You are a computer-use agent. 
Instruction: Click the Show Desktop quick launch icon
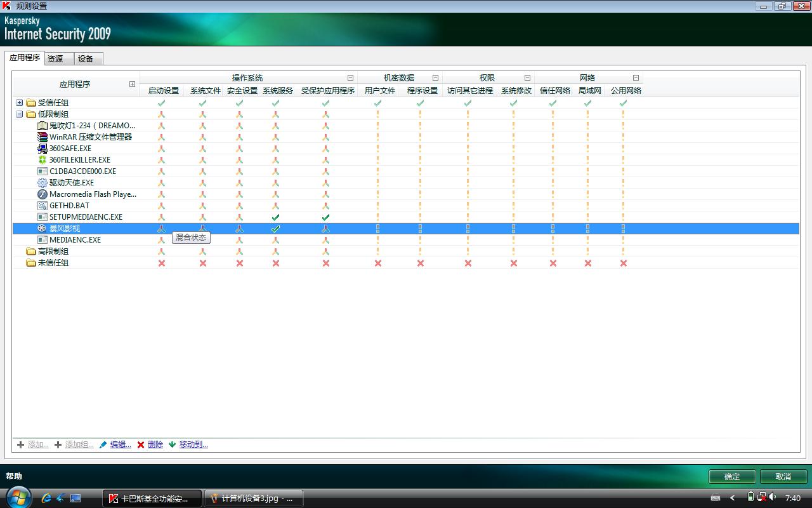click(x=75, y=498)
